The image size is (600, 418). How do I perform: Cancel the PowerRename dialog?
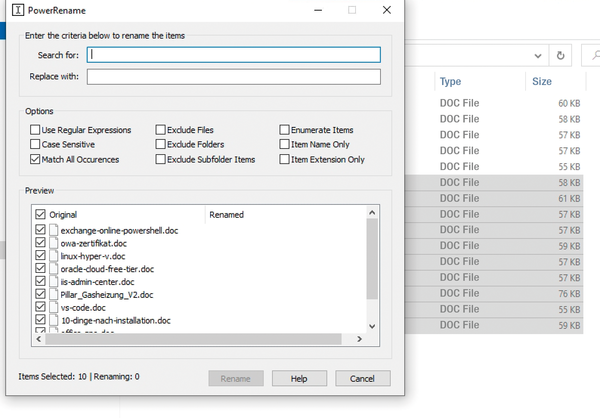pyautogui.click(x=363, y=379)
